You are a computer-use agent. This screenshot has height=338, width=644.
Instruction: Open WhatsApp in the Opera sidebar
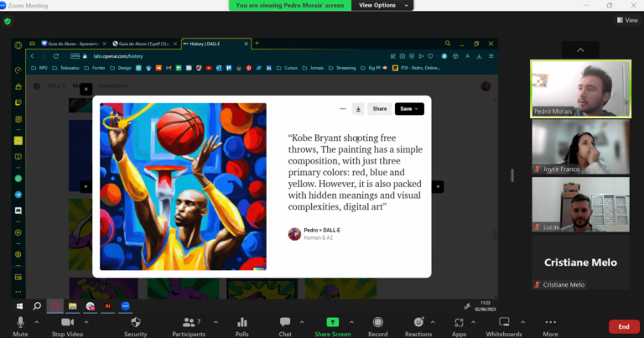point(18,179)
